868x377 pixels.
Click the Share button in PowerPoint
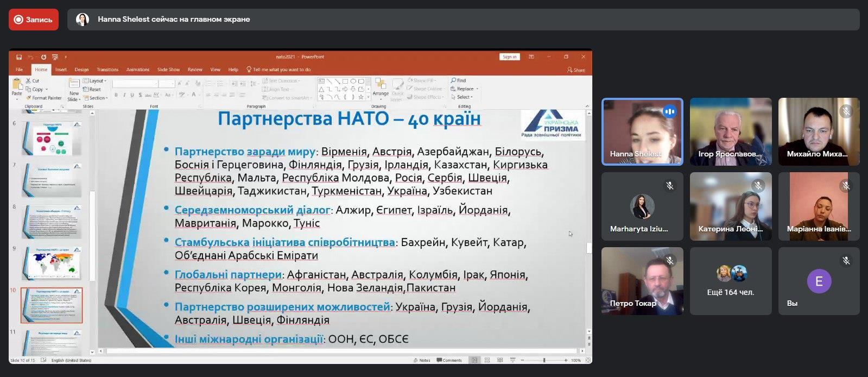(576, 70)
